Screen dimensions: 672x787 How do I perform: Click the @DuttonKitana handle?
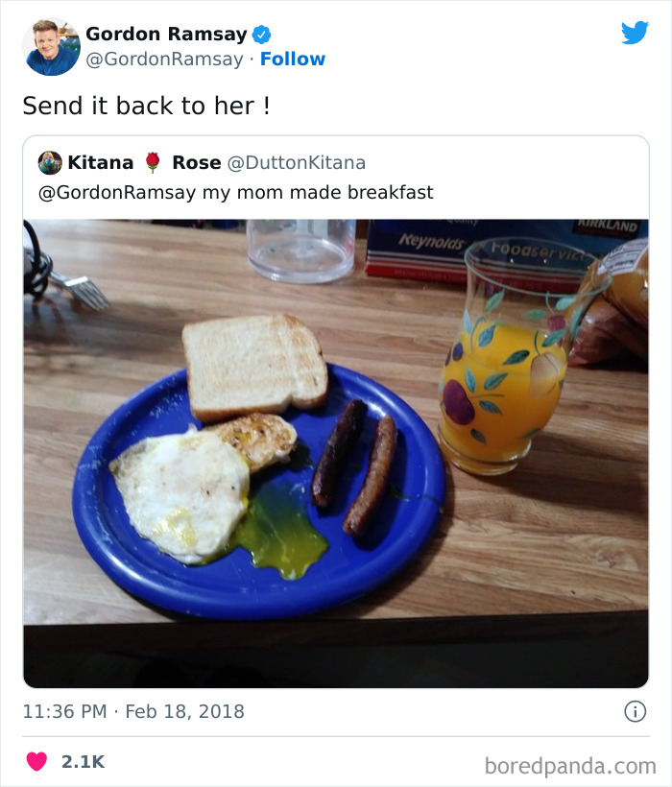coord(295,162)
